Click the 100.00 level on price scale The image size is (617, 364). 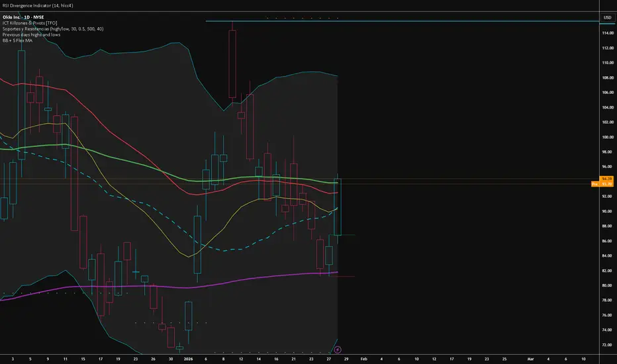(606, 138)
